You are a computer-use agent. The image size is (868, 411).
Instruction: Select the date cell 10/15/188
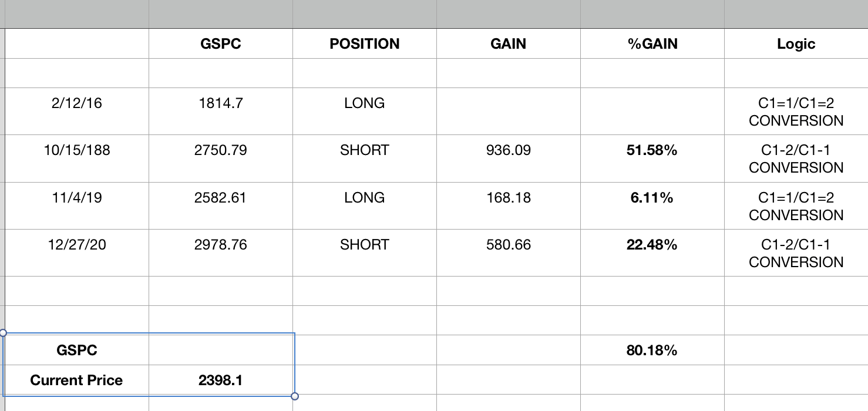pyautogui.click(x=76, y=150)
